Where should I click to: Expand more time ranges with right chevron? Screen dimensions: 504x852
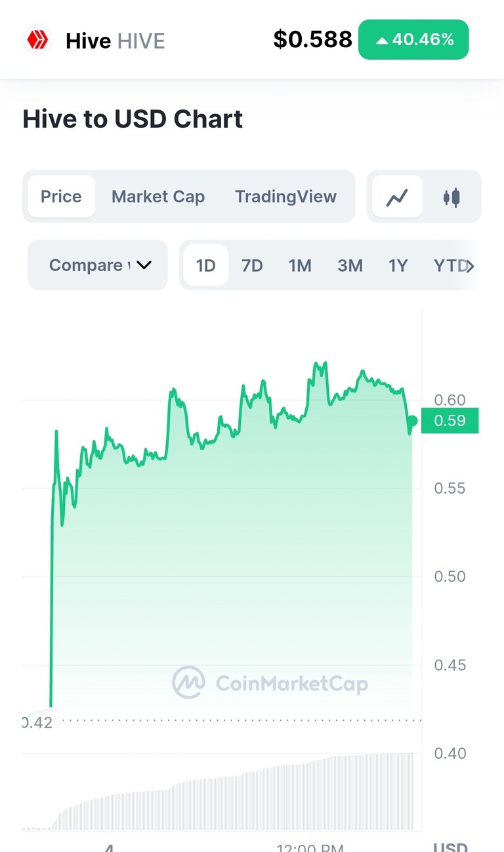pyautogui.click(x=470, y=266)
